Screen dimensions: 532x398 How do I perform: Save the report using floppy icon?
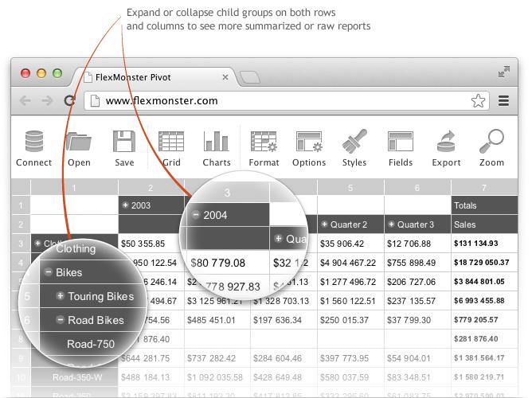124,142
